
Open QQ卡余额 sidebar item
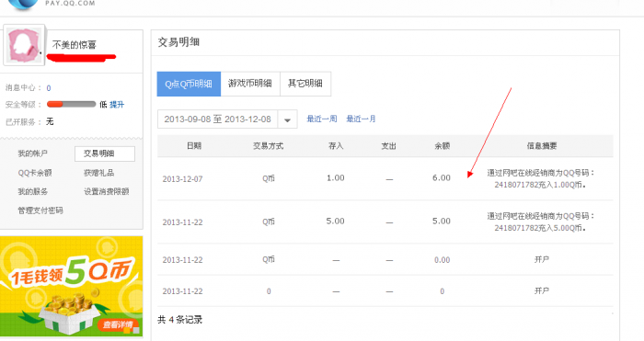35,173
